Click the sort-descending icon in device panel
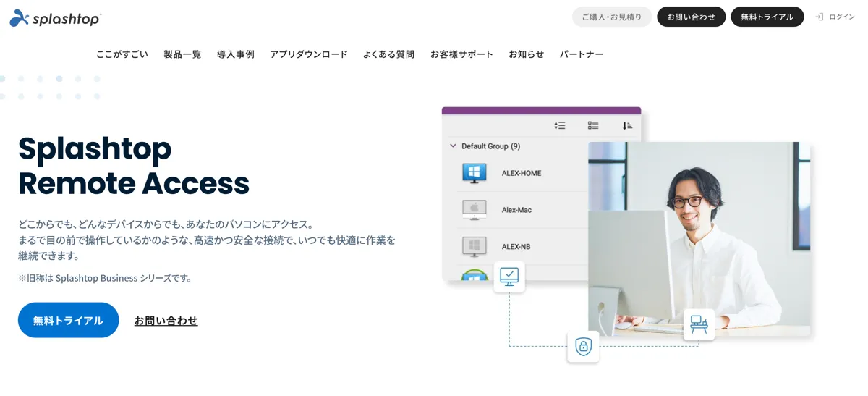Screen dimensions: 868x396 [627, 125]
